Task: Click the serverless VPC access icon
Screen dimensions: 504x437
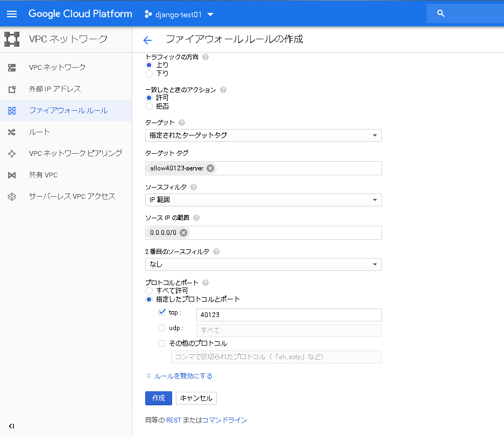Action: (12, 197)
